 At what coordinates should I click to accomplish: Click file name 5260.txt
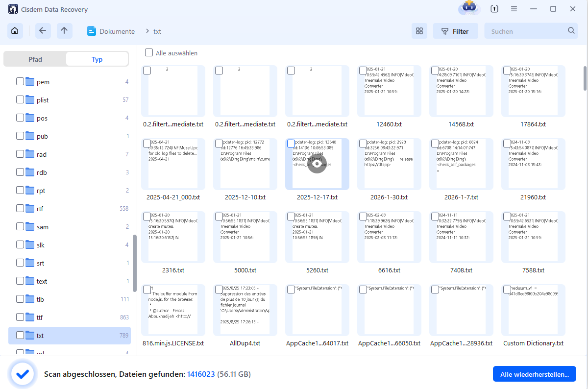[317, 270]
